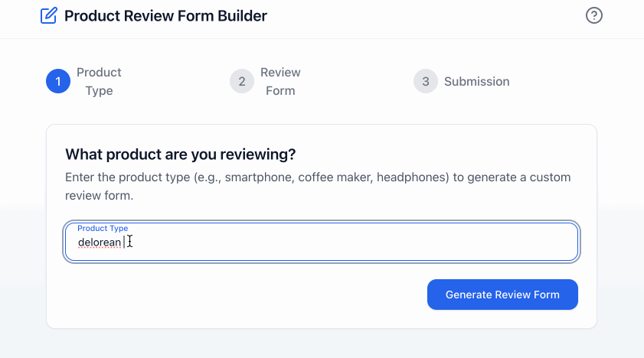Image resolution: width=644 pixels, height=358 pixels.
Task: Click the step 1 numbered circle
Action: tap(58, 81)
